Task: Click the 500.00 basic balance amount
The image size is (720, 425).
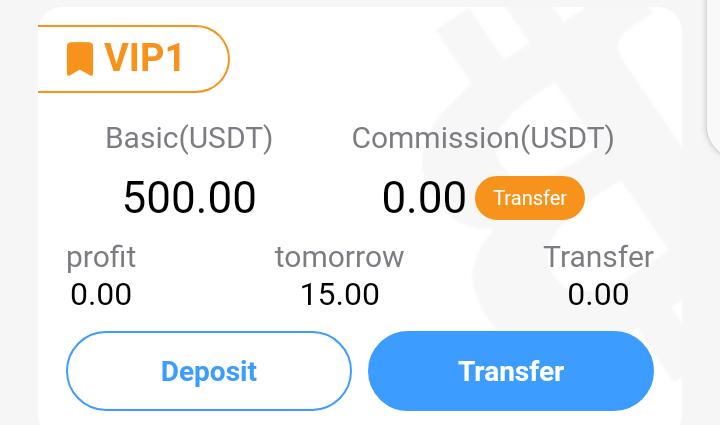Action: [x=190, y=197]
